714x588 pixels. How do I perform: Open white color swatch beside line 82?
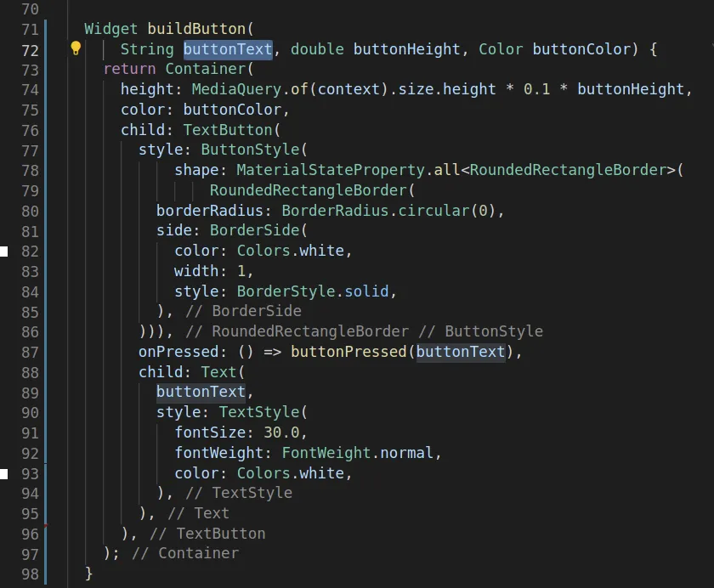tap(3, 252)
